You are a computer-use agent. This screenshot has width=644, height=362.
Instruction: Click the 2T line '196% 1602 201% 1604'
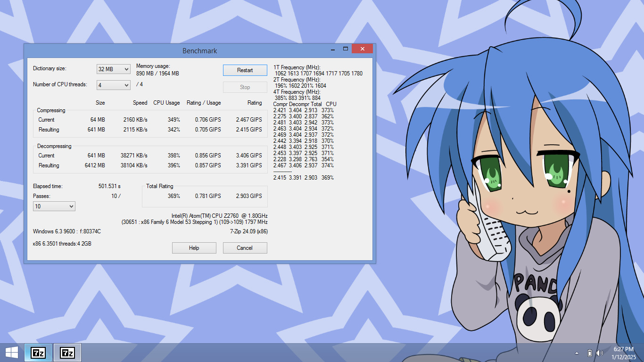click(x=300, y=86)
